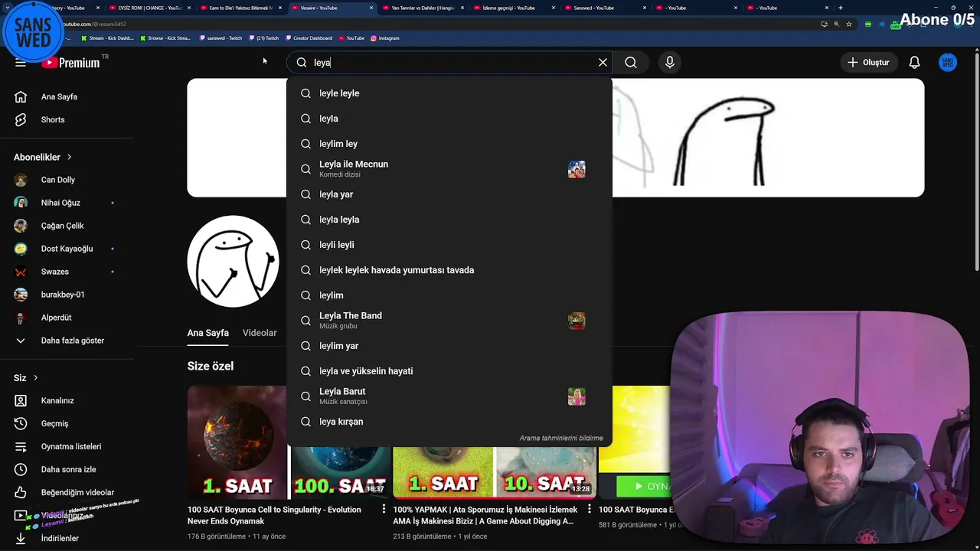This screenshot has height=551, width=980.
Task: Click the YouTube Premium logo
Action: 70,63
